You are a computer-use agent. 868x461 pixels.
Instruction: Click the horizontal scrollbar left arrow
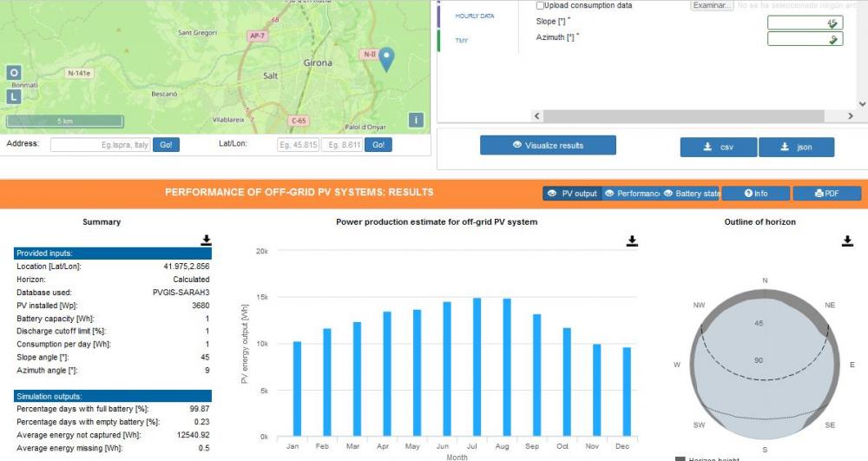[x=536, y=115]
